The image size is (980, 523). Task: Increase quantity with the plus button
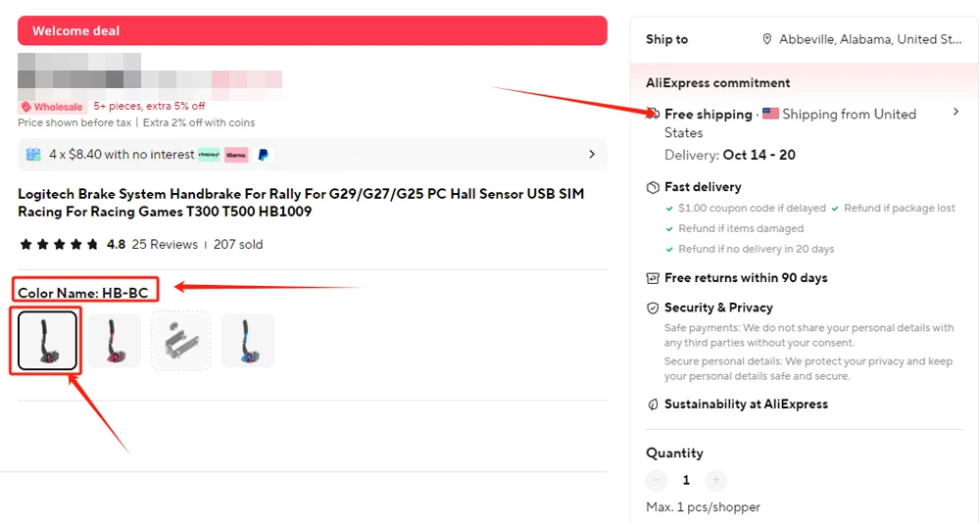pyautogui.click(x=716, y=480)
